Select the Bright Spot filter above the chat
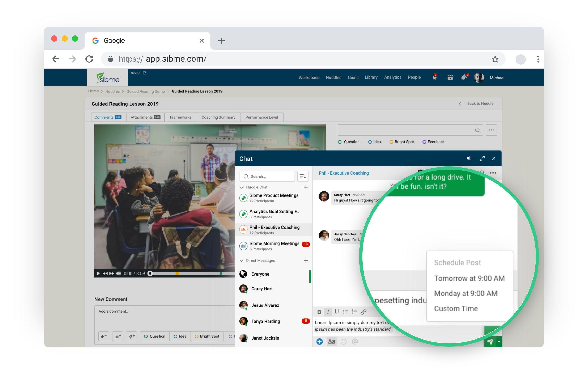This screenshot has height=375, width=588. click(x=402, y=142)
